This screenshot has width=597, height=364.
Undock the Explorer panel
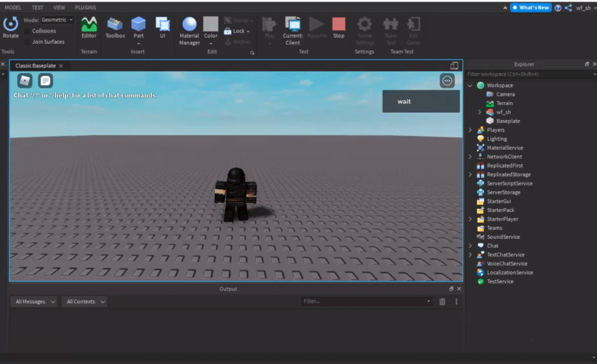[x=587, y=64]
